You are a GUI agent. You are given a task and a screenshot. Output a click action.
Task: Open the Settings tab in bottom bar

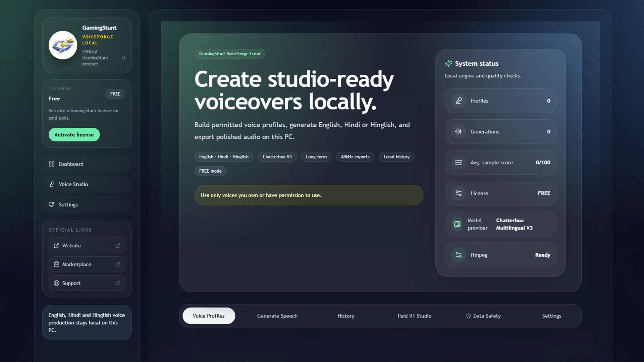pyautogui.click(x=551, y=316)
